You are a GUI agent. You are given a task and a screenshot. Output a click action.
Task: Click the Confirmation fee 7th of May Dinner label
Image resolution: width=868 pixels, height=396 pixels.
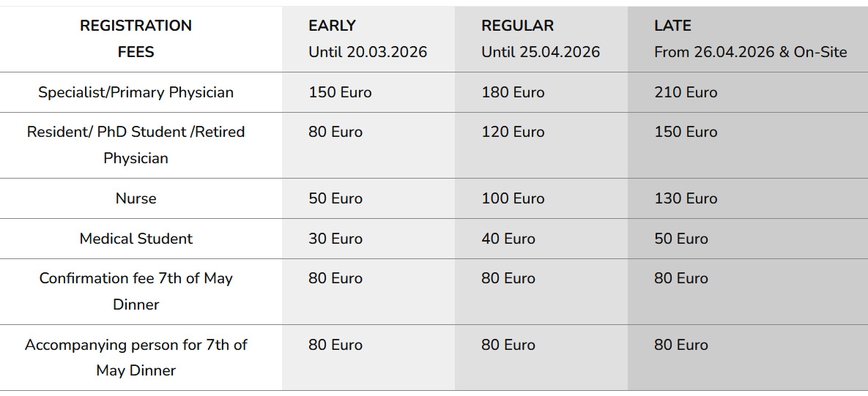pyautogui.click(x=136, y=291)
